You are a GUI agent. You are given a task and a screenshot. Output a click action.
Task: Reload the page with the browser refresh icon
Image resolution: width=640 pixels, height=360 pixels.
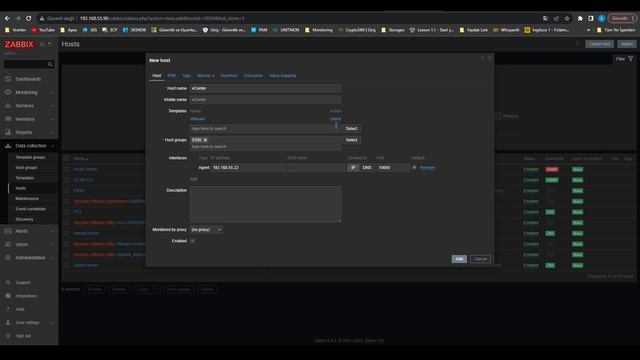(x=29, y=18)
